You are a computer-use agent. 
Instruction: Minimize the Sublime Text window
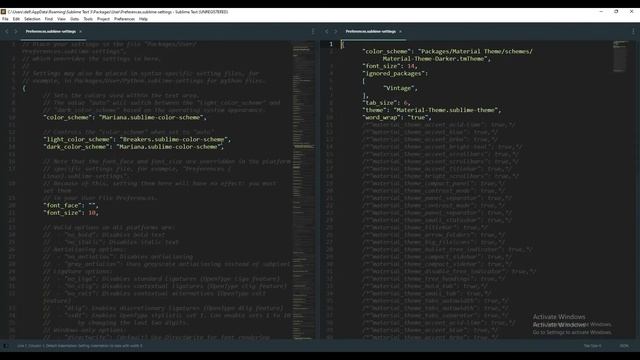click(601, 12)
